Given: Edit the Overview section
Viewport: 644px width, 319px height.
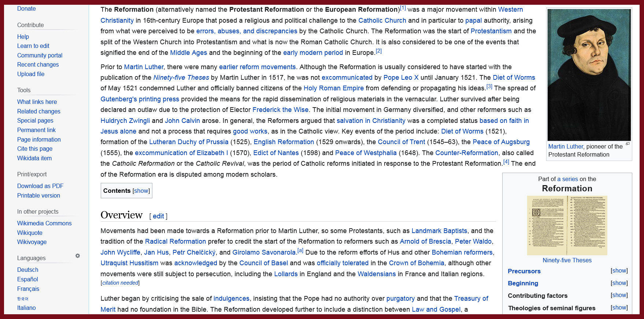Looking at the screenshot, I should [x=158, y=216].
